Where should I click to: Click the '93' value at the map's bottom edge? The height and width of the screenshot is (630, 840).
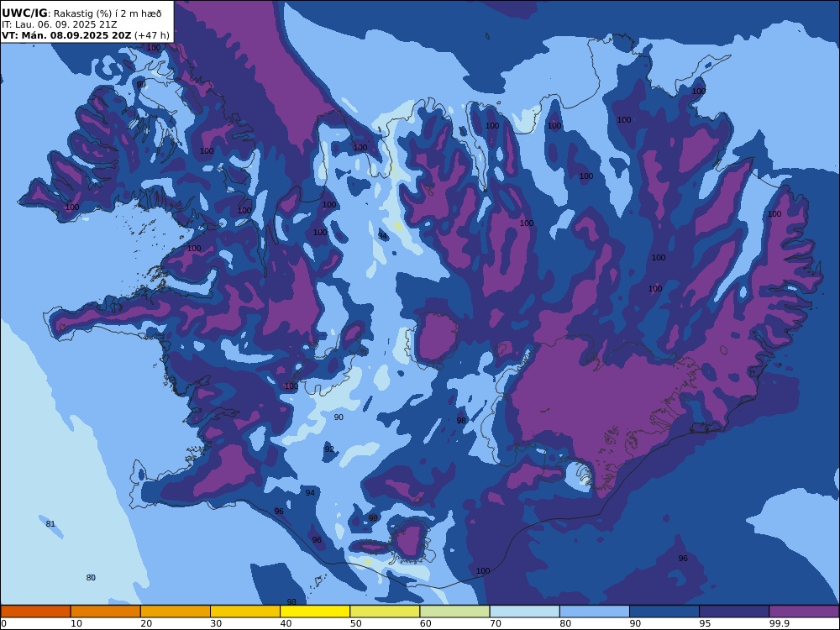coord(291,601)
